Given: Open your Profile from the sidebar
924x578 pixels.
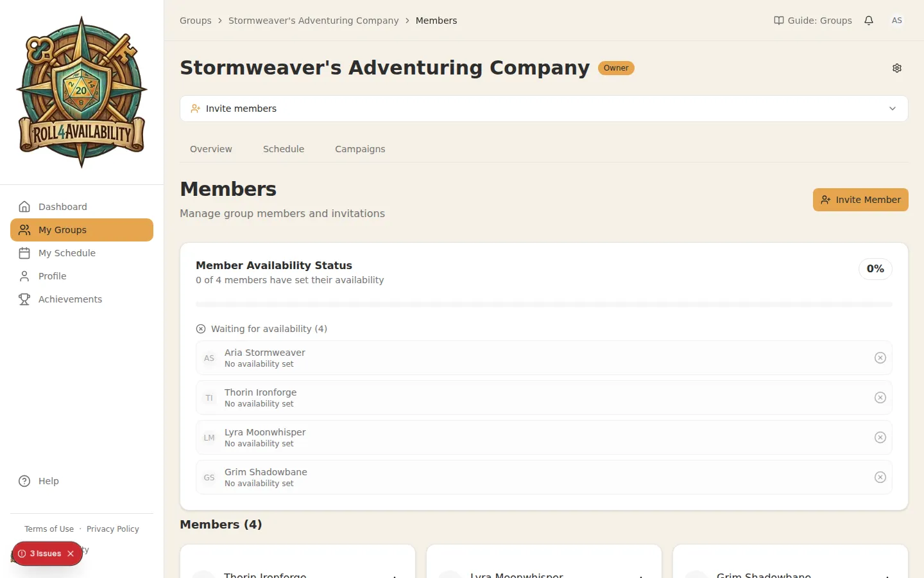Looking at the screenshot, I should click(51, 276).
